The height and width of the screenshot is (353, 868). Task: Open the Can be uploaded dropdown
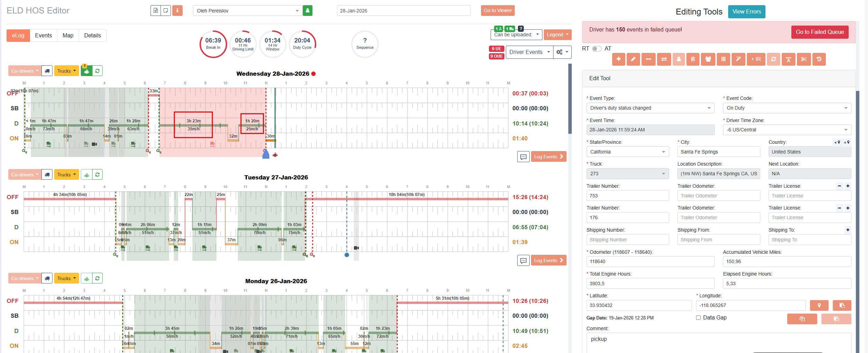click(516, 35)
